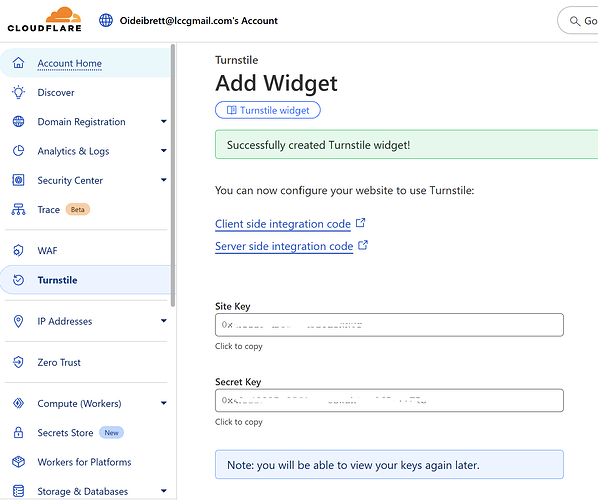
Task: Expand the Domain Registration menu
Action: tap(164, 122)
